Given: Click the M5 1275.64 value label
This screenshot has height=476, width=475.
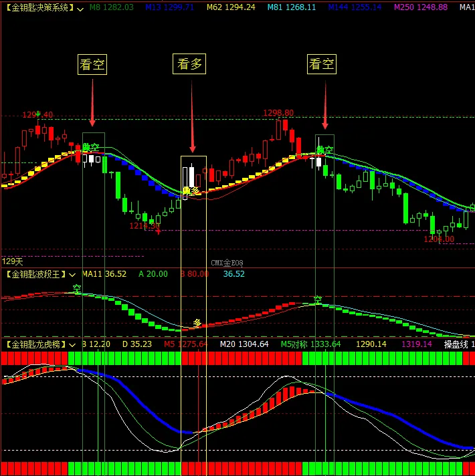Looking at the screenshot, I should coord(186,344).
